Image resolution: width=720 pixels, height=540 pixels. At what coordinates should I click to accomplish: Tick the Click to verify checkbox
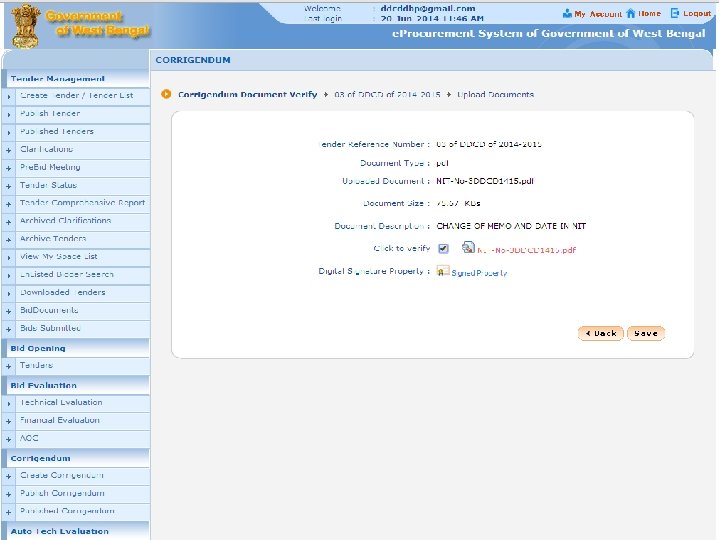[x=443, y=248]
